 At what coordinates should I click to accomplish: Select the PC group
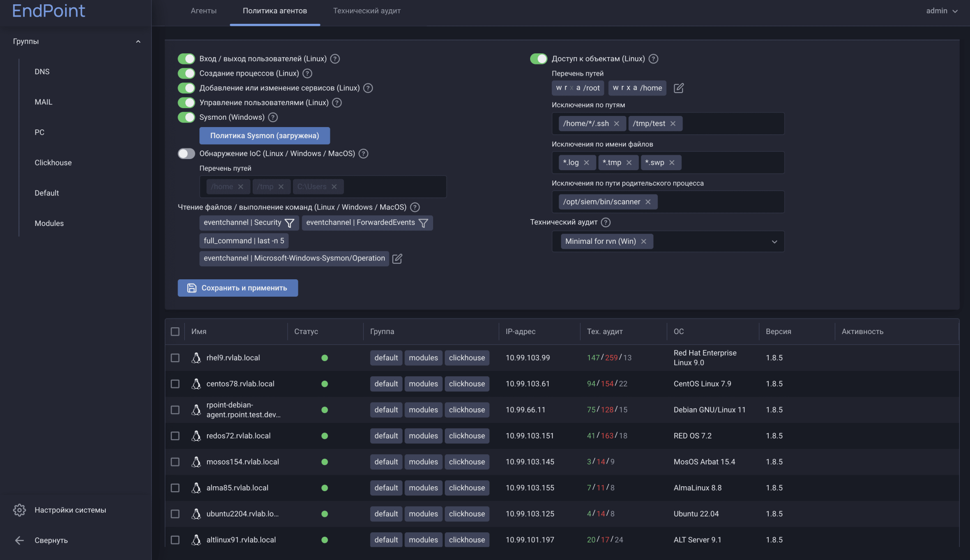coord(40,132)
